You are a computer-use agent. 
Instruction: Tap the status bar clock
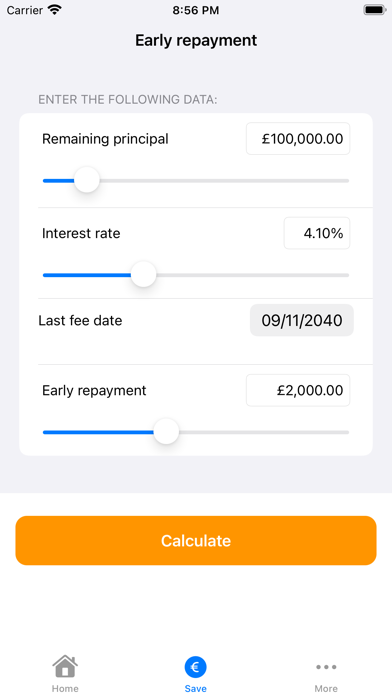(196, 10)
